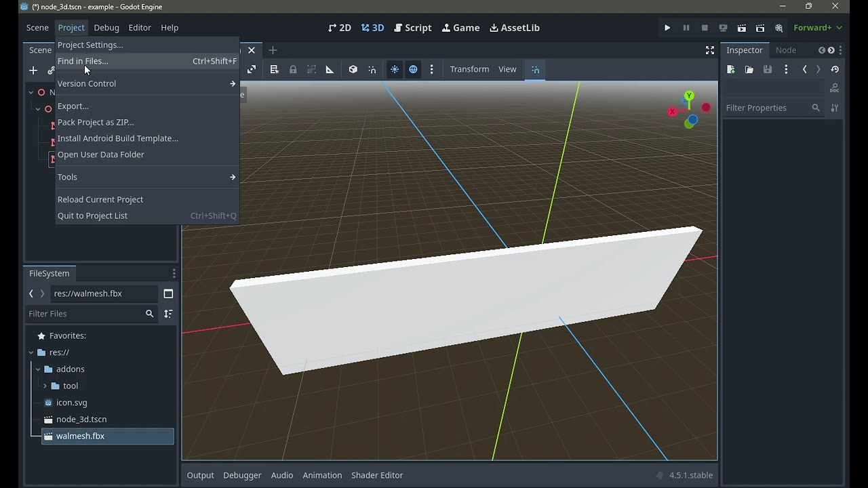Open the Forward+ renderer dropdown
The image size is (868, 488).
pyautogui.click(x=818, y=28)
